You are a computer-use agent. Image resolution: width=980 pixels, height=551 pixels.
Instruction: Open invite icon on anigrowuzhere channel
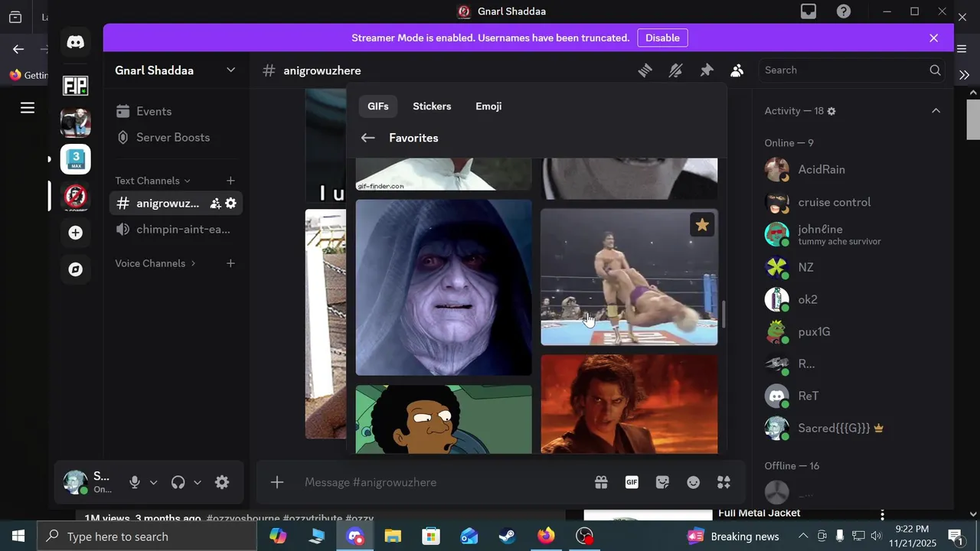[x=215, y=204]
